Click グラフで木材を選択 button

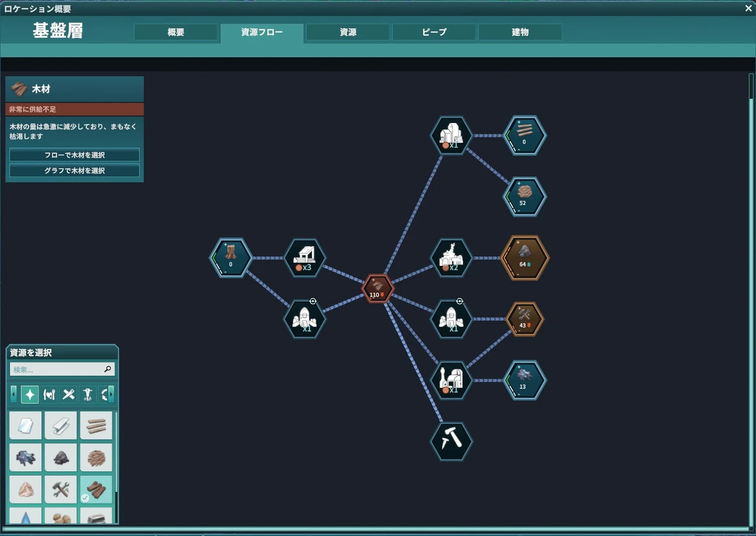(x=75, y=171)
